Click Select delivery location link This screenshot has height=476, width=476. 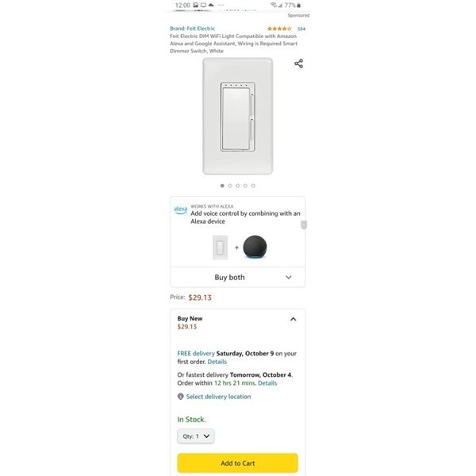tap(218, 397)
